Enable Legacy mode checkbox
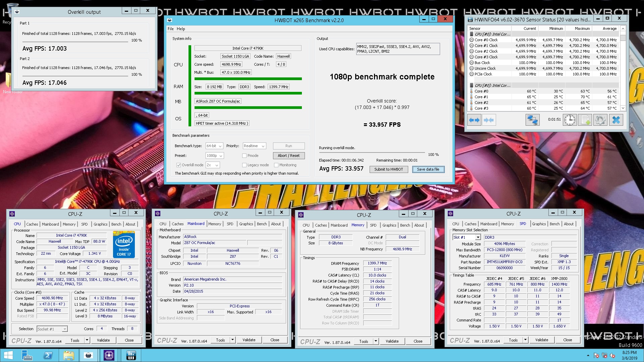644x362 pixels. pos(244,165)
